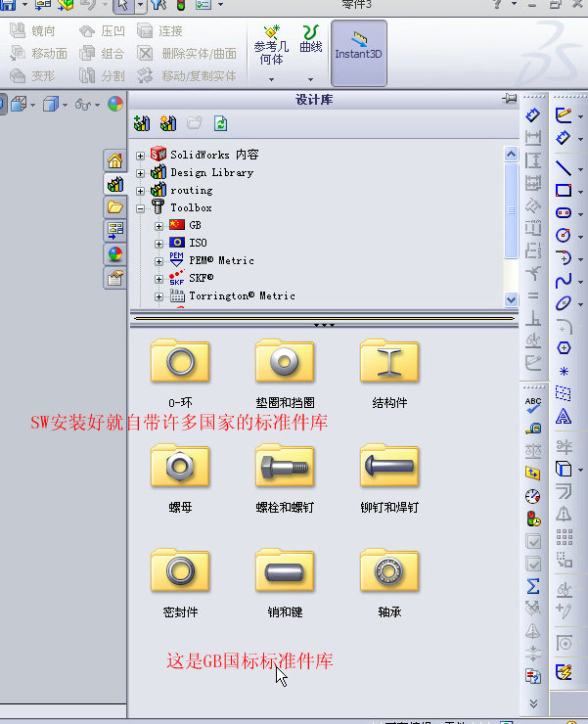The image size is (588, 724).
Task: Select the Rectangle sketch tool
Action: click(564, 190)
